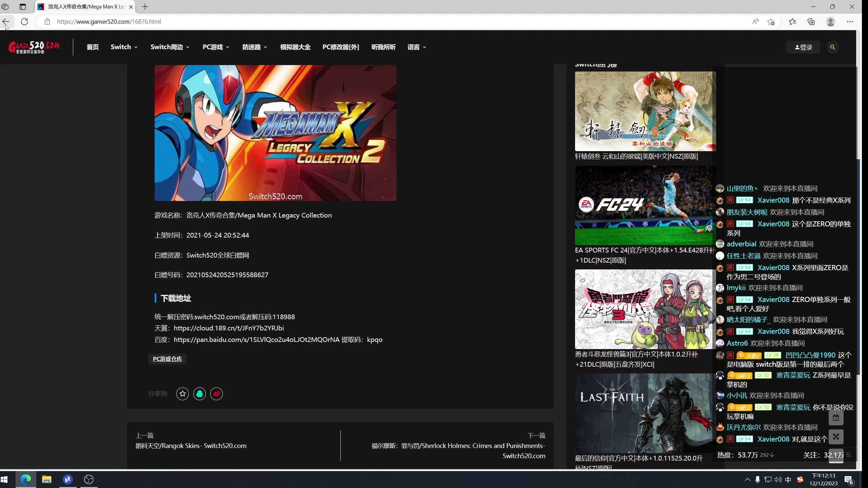This screenshot has height=488, width=868.
Task: Open the 模拟器大全 menu item
Action: point(295,47)
